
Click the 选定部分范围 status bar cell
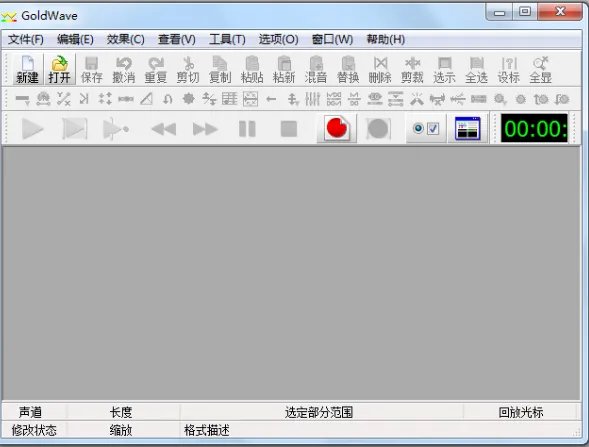tap(321, 412)
